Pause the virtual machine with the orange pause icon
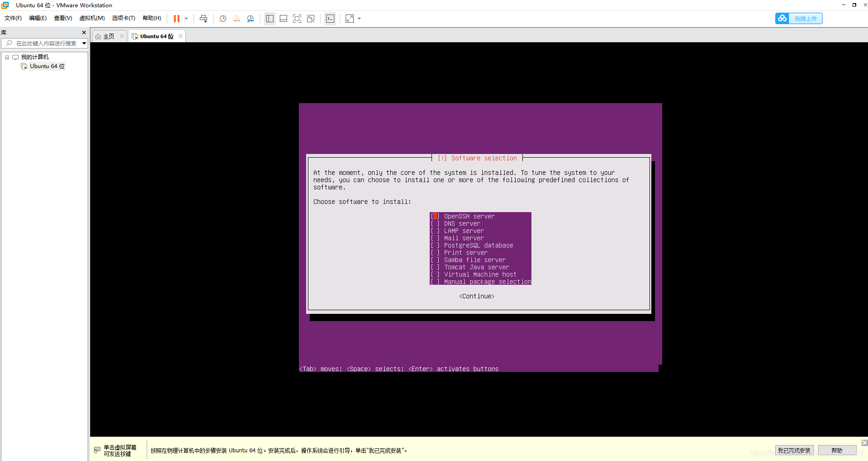868x461 pixels. [177, 19]
